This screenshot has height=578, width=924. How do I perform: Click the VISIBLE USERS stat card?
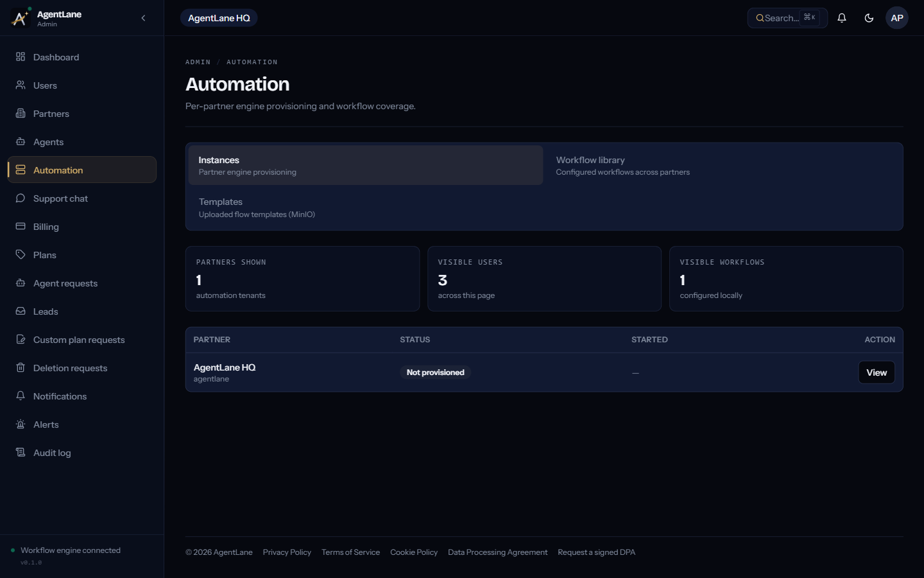(x=544, y=279)
